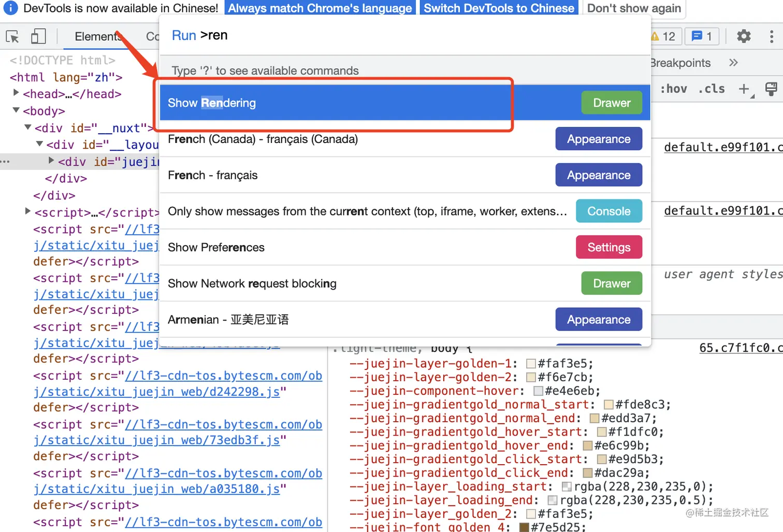Select the html lang="zh" node

click(x=66, y=77)
